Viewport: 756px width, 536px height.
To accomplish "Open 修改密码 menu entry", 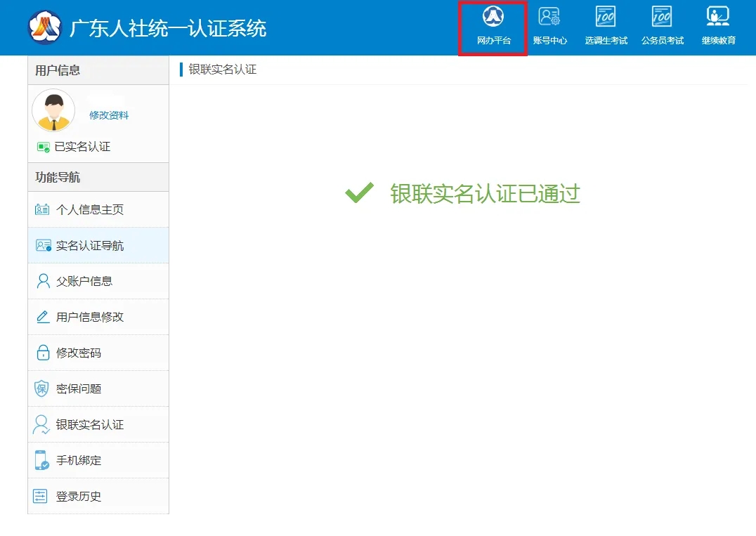I will [98, 353].
